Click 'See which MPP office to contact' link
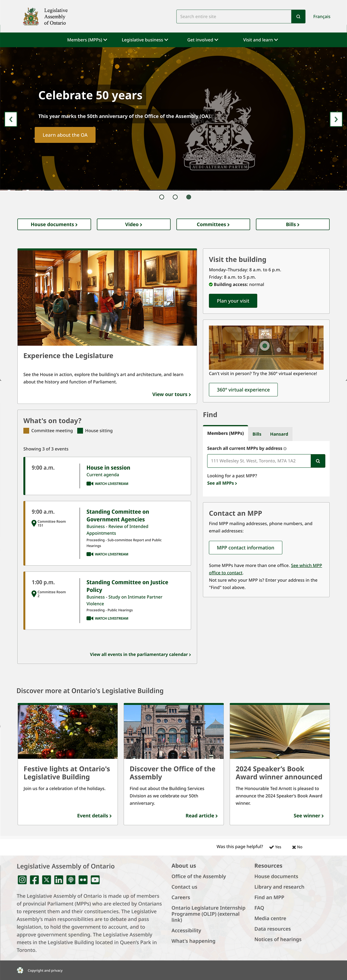This screenshot has height=980, width=347. (265, 569)
